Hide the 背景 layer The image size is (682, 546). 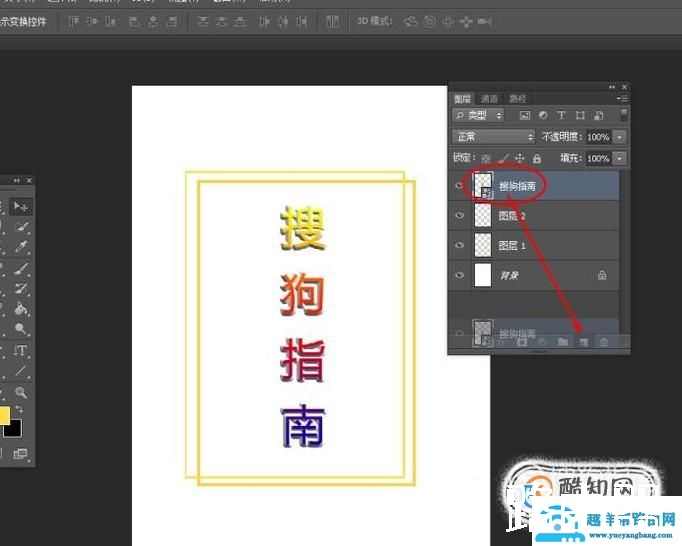[459, 275]
